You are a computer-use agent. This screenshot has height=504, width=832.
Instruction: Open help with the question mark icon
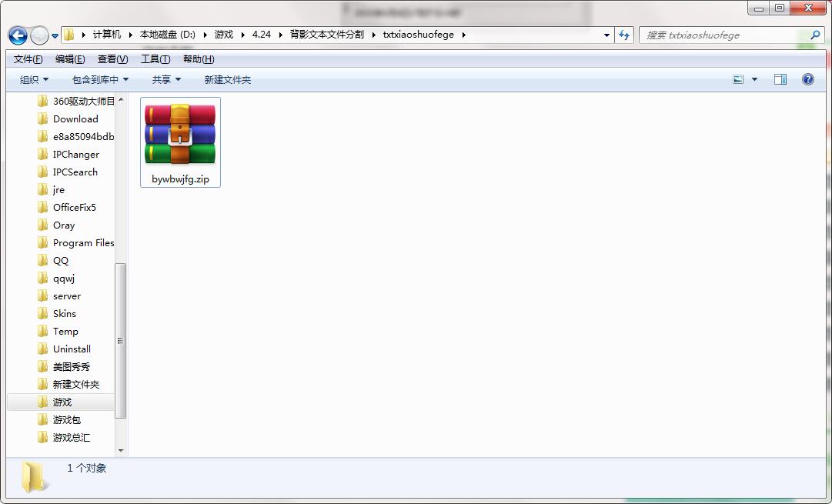pos(807,79)
